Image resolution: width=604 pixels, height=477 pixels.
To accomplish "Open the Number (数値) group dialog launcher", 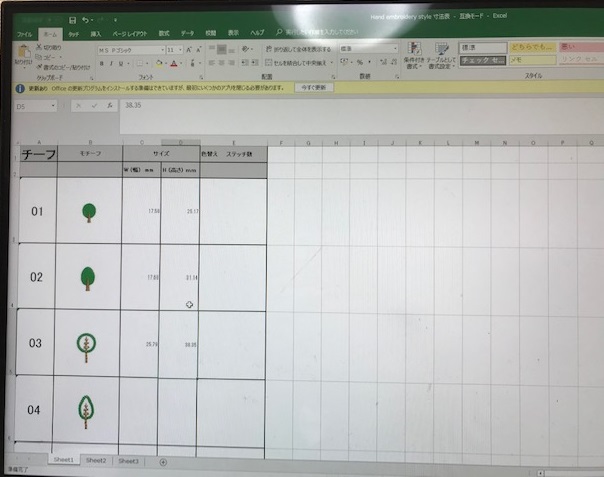I will [x=397, y=77].
